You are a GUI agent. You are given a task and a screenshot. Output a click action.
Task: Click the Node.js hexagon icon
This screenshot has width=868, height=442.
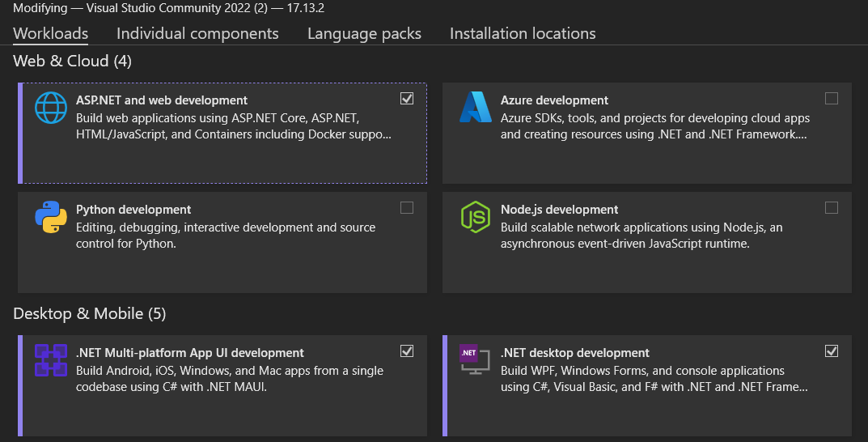pos(476,217)
